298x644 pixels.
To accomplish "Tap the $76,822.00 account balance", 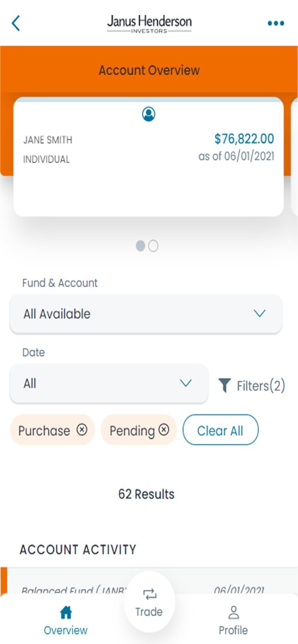I will click(244, 139).
